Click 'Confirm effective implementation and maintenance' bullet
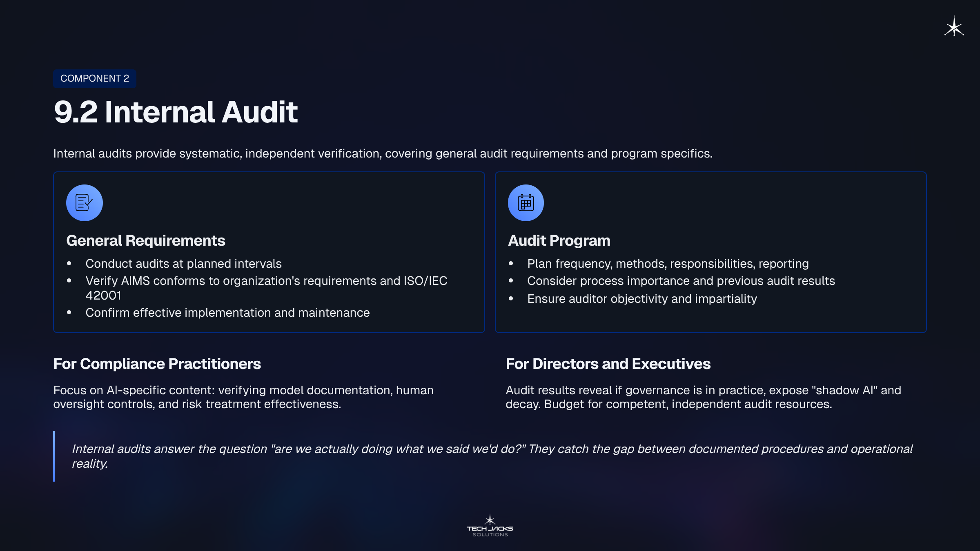Image resolution: width=980 pixels, height=551 pixels. pos(227,313)
